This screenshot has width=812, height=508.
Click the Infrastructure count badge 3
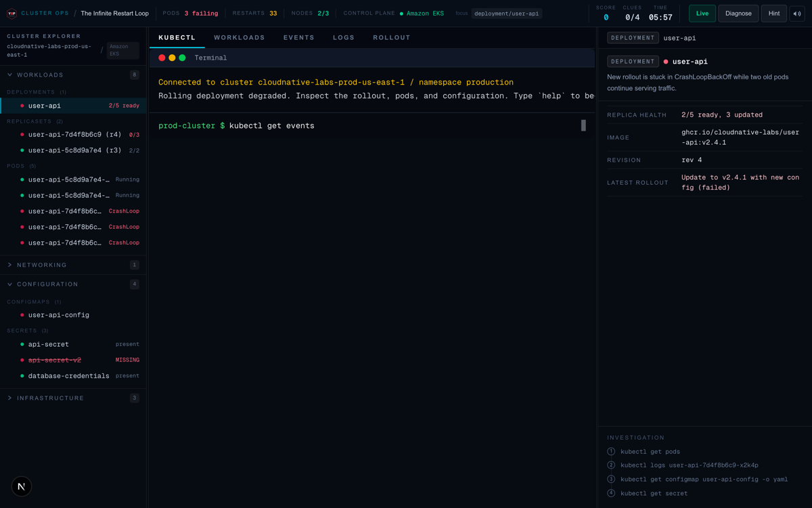pos(134,398)
